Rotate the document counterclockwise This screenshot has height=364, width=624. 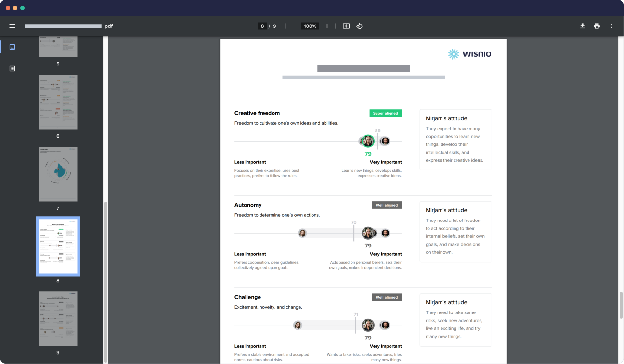point(359,26)
